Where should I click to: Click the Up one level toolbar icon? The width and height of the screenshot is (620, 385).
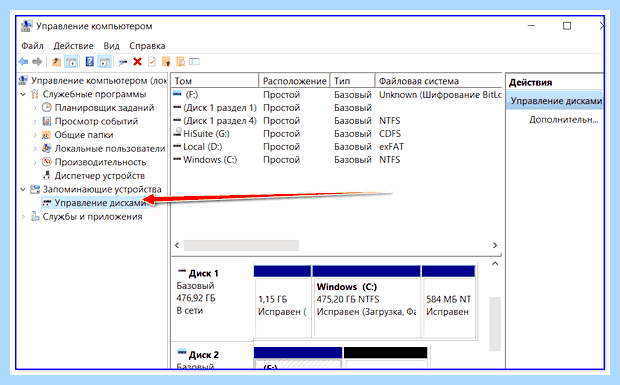click(57, 62)
